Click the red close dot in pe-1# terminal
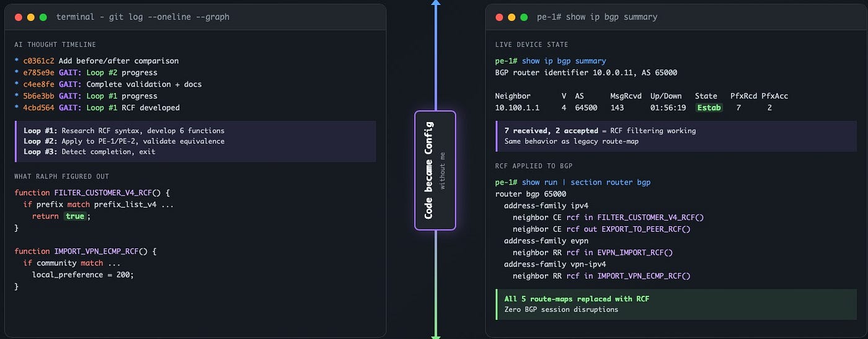The height and width of the screenshot is (339, 868). pos(500,17)
